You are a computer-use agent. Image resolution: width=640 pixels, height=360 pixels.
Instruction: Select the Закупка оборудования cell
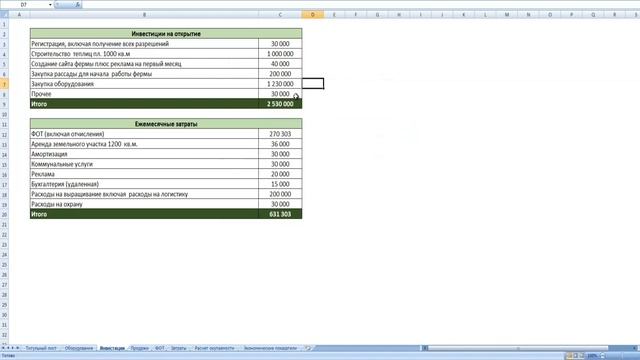pyautogui.click(x=144, y=84)
